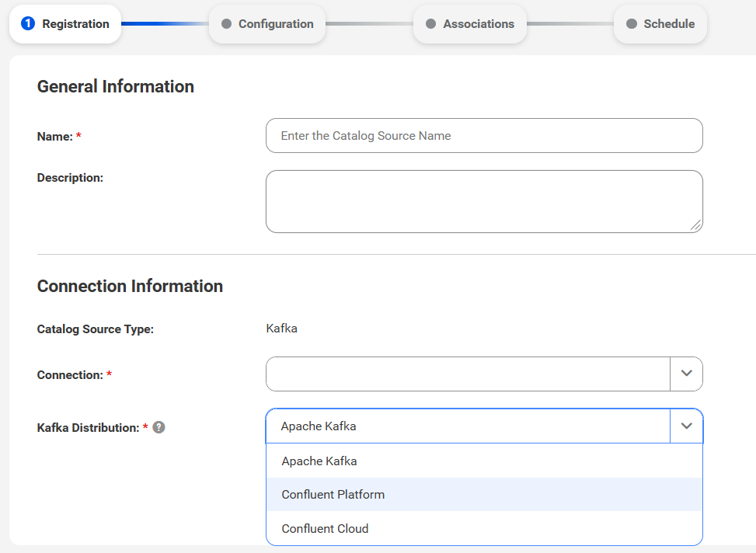The image size is (756, 553).
Task: Click the 'Kafka Distribution:' label
Action: click(89, 428)
